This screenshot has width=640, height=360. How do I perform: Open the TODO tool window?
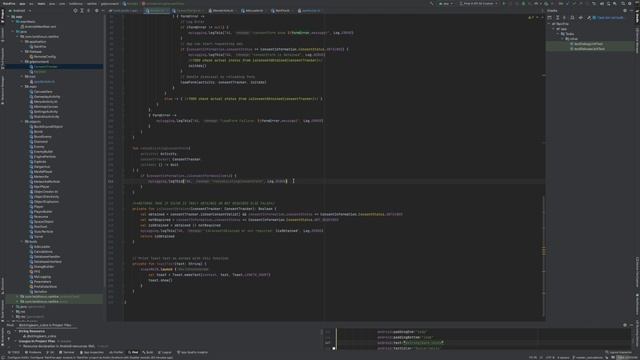[14, 352]
